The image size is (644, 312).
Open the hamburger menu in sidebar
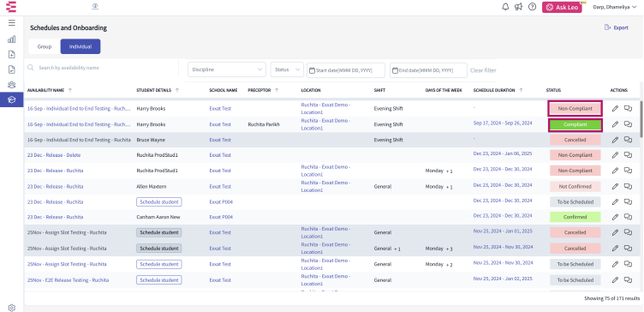[11, 22]
